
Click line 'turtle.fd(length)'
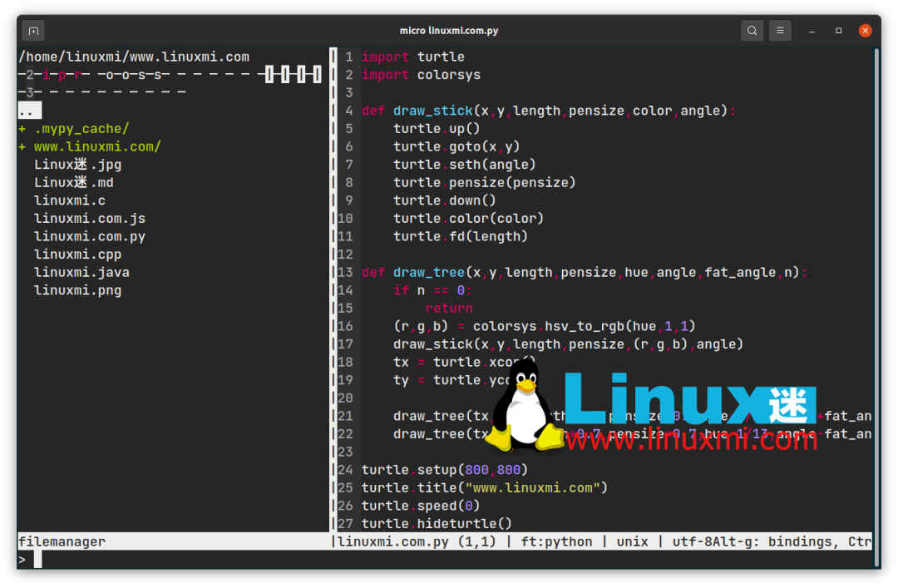461,237
